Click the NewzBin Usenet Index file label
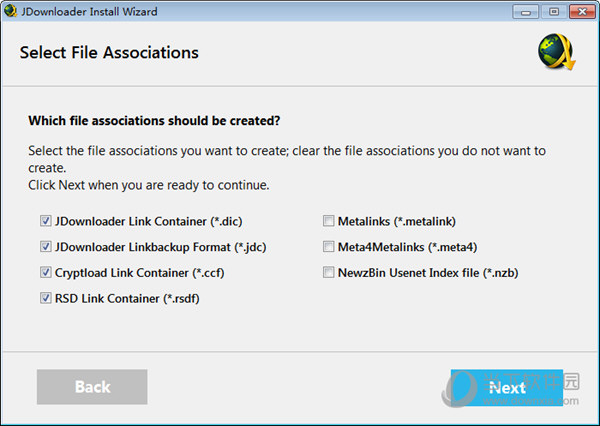This screenshot has width=600, height=426. [428, 273]
